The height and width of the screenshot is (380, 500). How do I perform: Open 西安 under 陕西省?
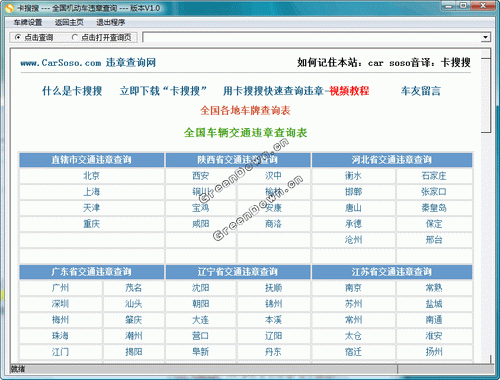201,176
